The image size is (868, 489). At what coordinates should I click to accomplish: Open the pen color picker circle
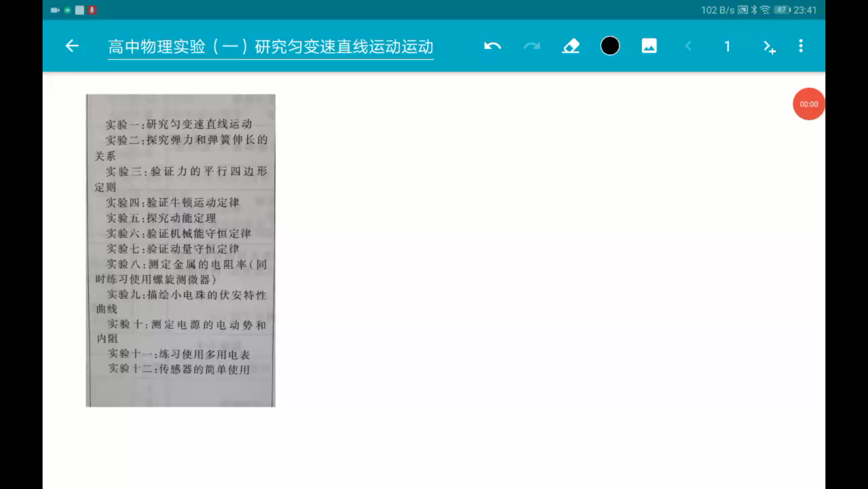(610, 46)
